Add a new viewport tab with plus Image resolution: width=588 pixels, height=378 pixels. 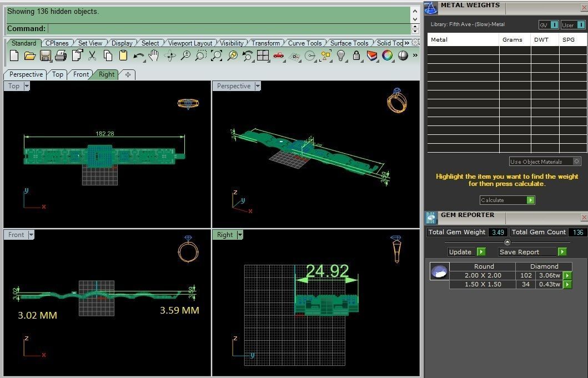point(128,74)
